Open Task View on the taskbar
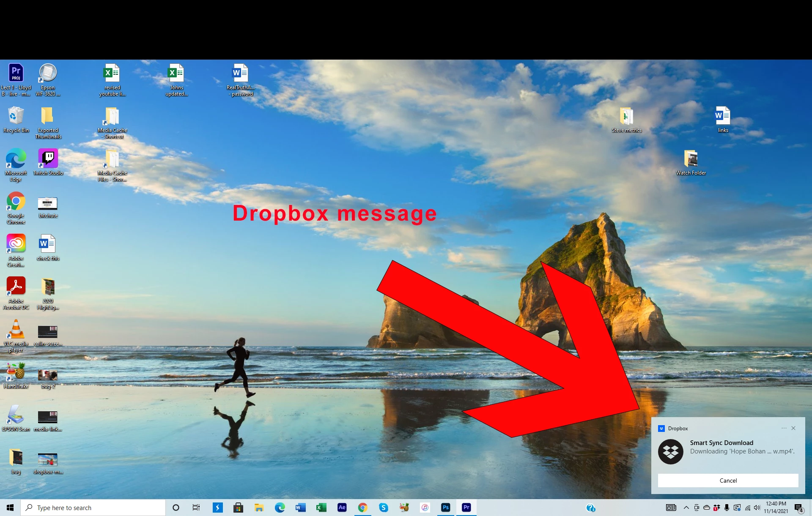Screen dimensions: 812x516 pos(196,508)
